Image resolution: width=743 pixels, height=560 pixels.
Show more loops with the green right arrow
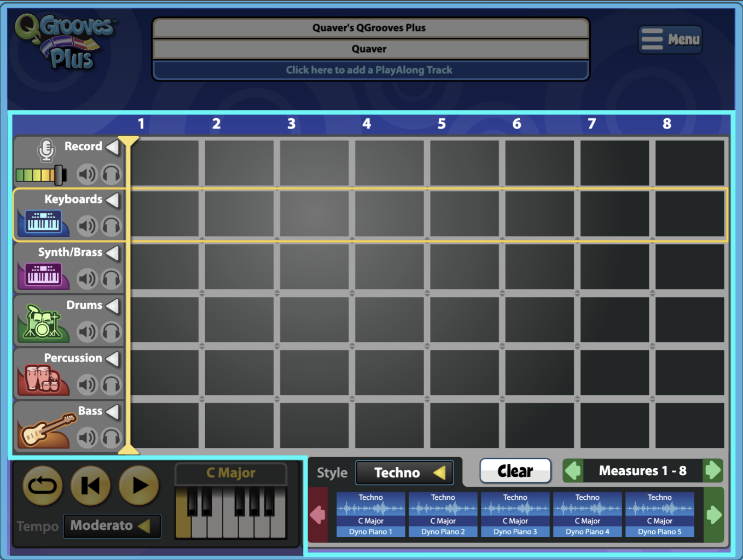coord(714,515)
